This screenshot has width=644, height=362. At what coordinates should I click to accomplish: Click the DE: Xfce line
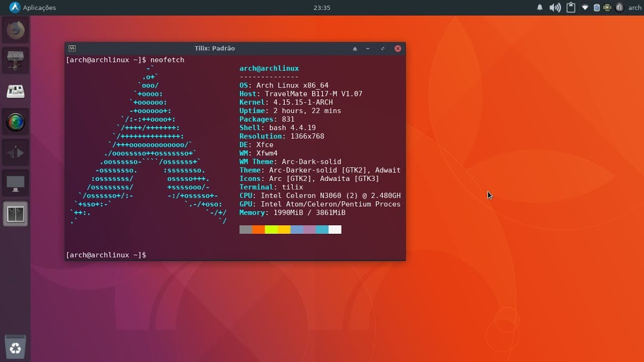click(x=257, y=145)
